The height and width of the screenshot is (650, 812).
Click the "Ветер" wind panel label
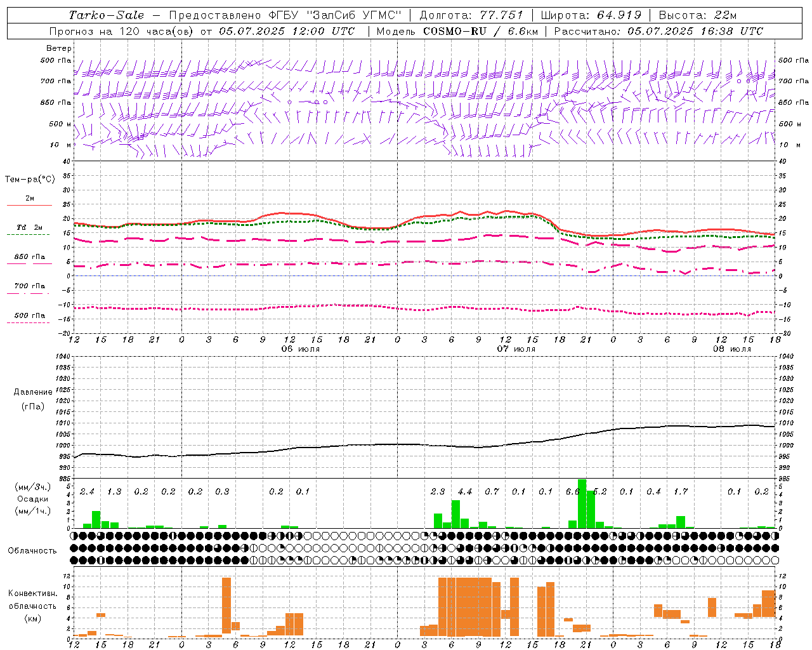pos(59,48)
